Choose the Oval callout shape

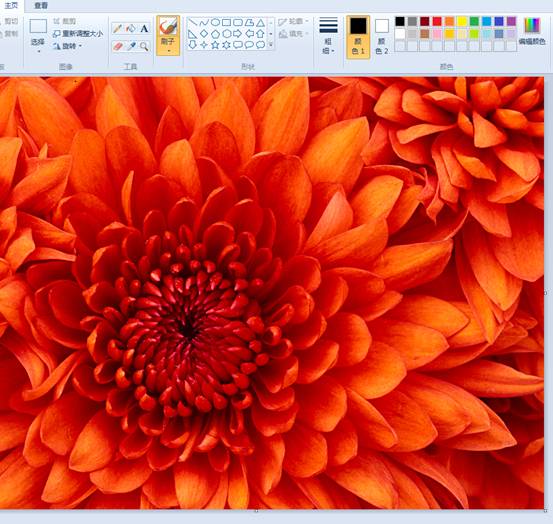pyautogui.click(x=249, y=45)
